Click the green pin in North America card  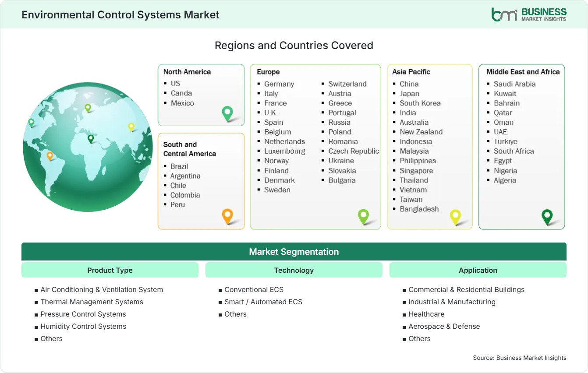click(227, 113)
